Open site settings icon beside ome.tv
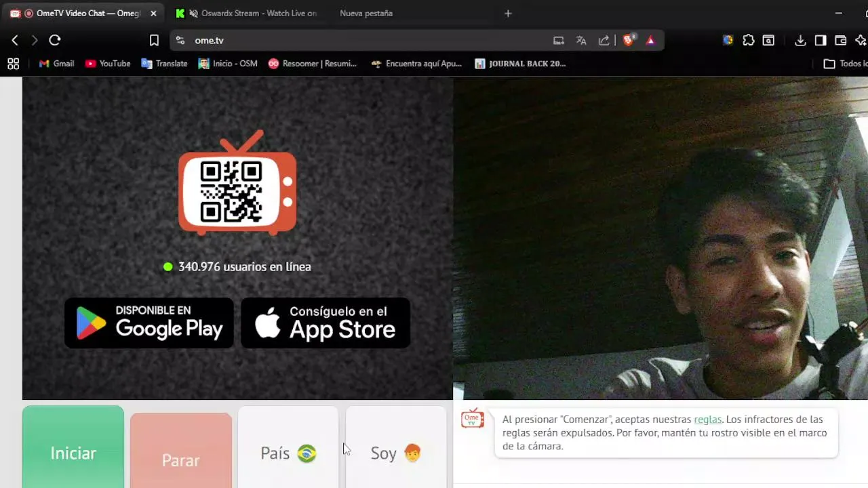The width and height of the screenshot is (868, 488). (x=180, y=41)
